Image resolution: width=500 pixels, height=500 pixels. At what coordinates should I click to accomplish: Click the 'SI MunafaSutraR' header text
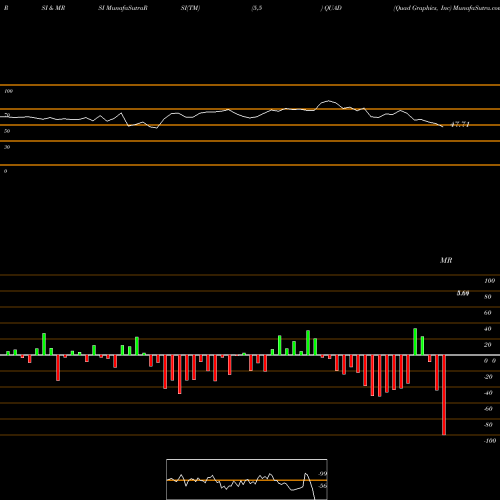coord(123,8)
